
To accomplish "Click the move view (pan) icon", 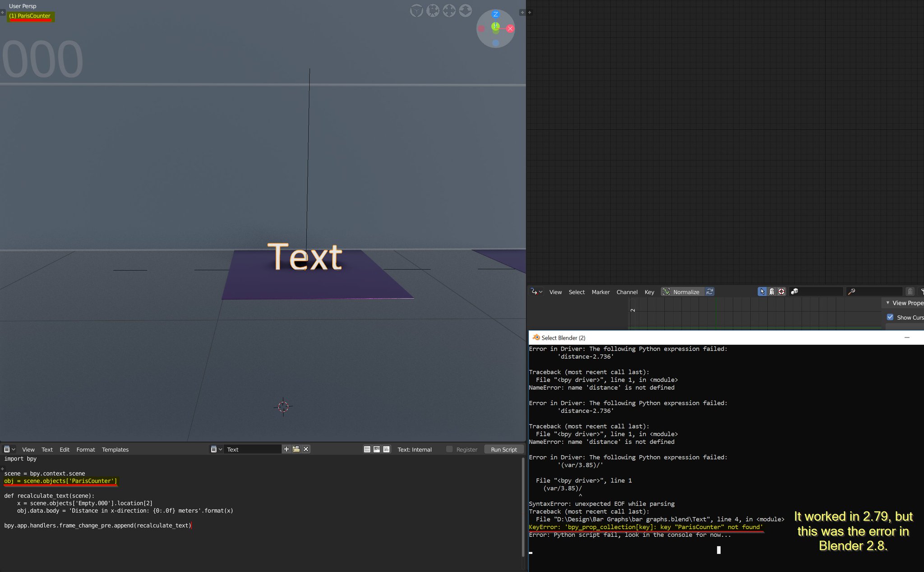I will (449, 11).
